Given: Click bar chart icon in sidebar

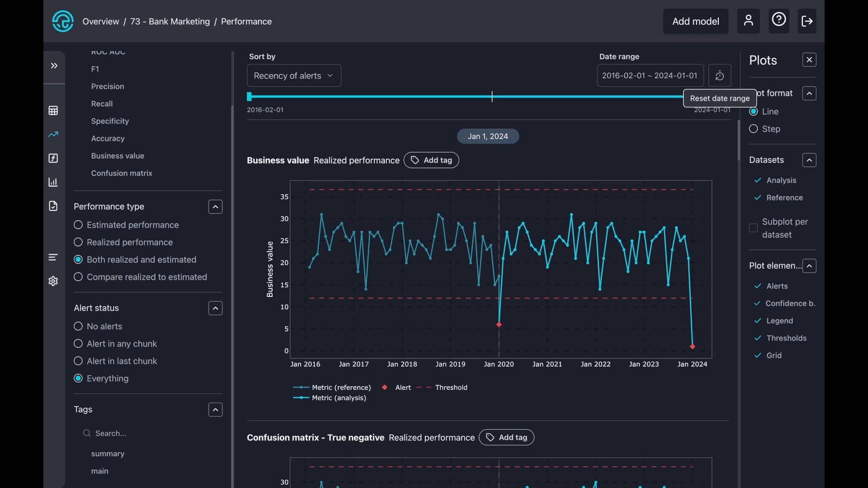Looking at the screenshot, I should pos(53,182).
